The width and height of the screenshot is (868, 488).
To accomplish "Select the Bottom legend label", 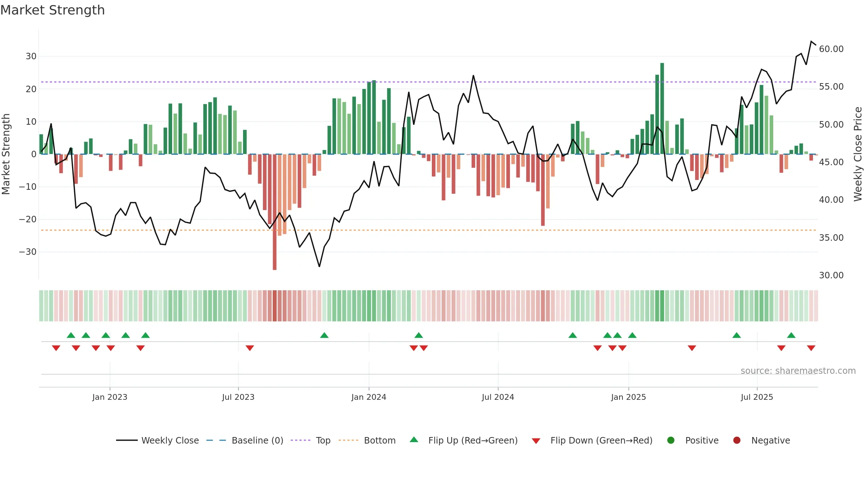I will pos(380,440).
